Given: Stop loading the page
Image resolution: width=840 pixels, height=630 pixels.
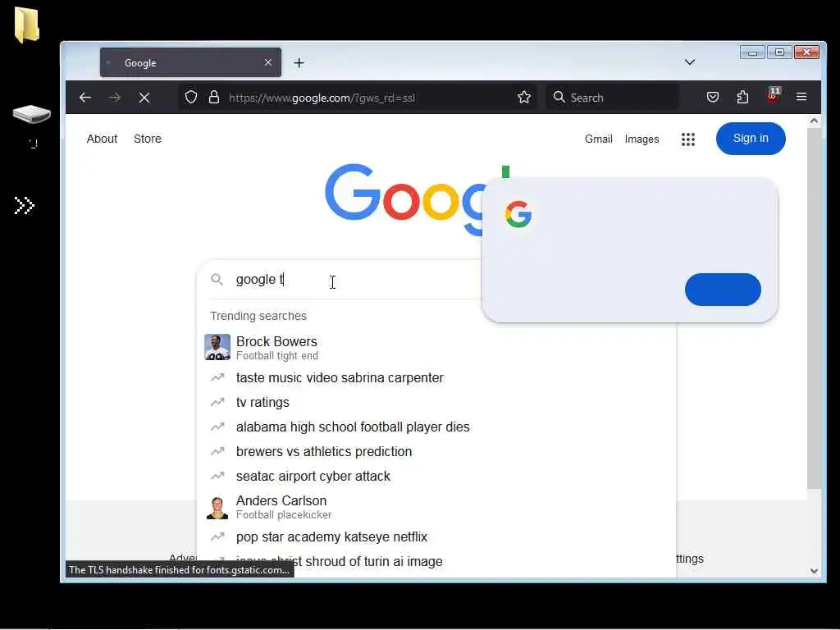Looking at the screenshot, I should coord(144,98).
